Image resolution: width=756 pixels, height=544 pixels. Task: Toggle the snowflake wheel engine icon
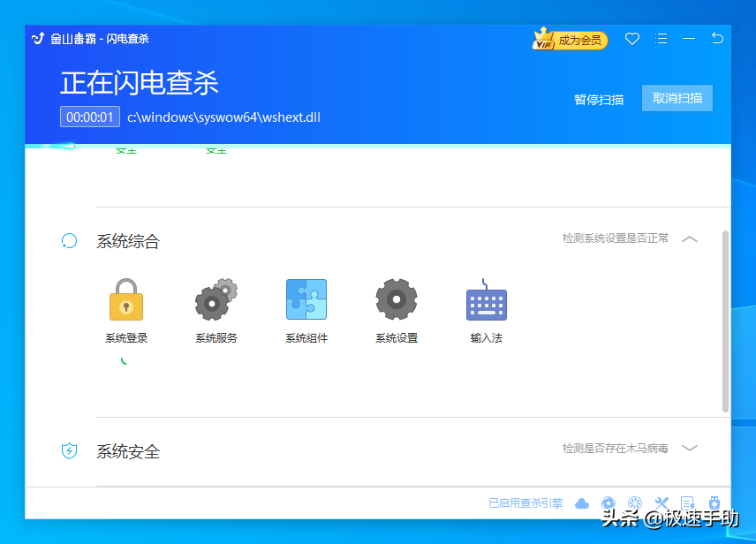[635, 502]
